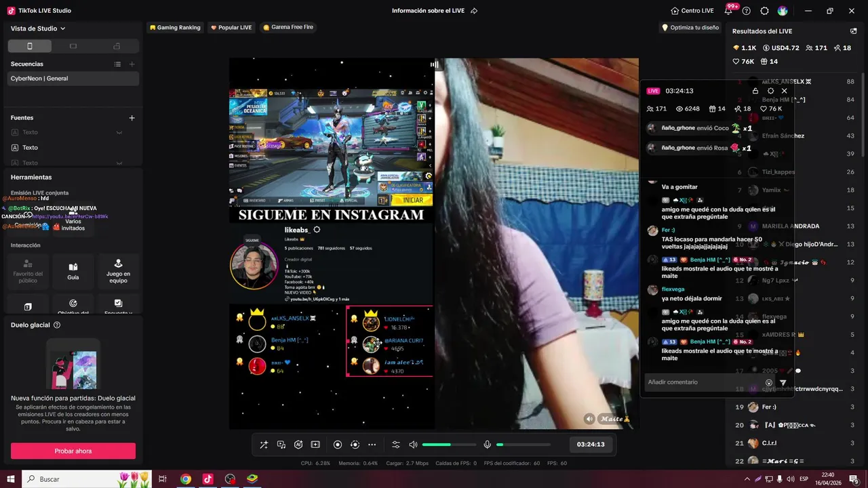Screen dimensions: 868x488
Task: Open Windows Task View button
Action: pyautogui.click(x=163, y=479)
